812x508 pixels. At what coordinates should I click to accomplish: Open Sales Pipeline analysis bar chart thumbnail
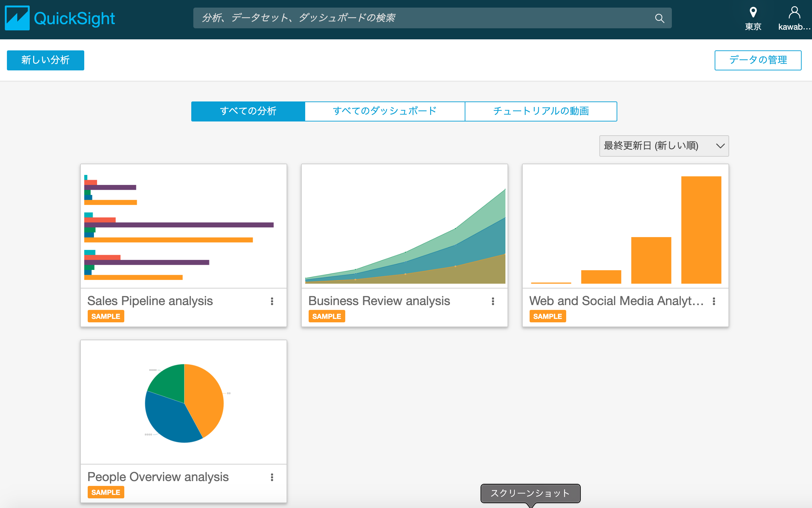coord(184,226)
